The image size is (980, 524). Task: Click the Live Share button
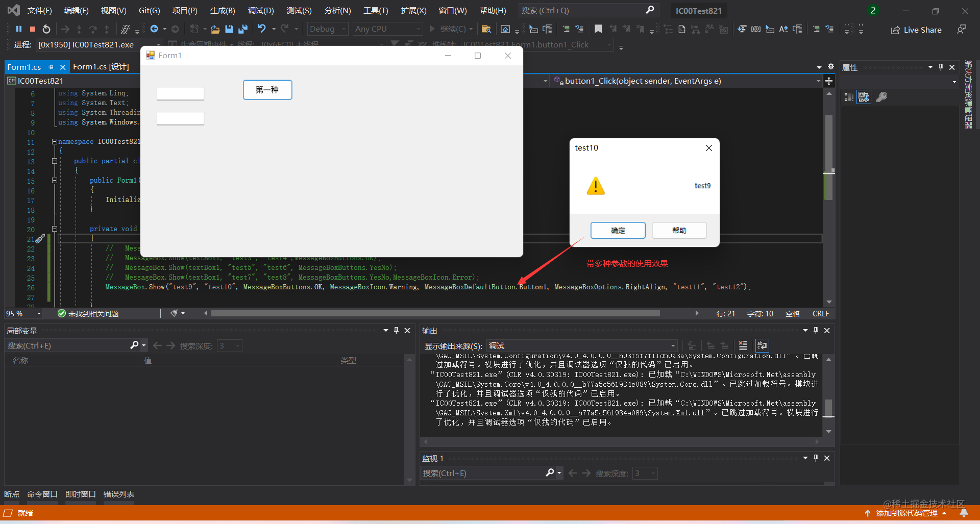(x=916, y=30)
